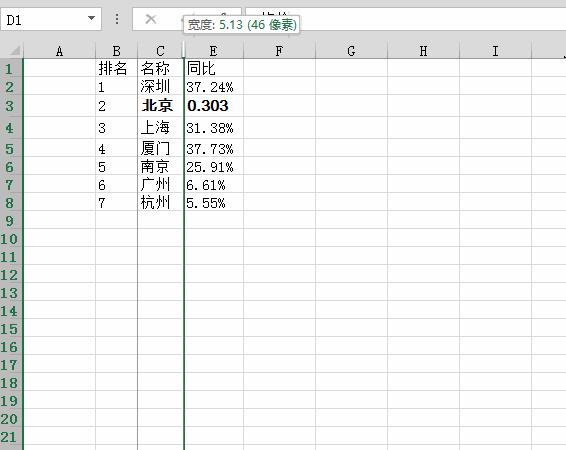Click bold cell 北京
566x450 pixels.
coord(161,106)
